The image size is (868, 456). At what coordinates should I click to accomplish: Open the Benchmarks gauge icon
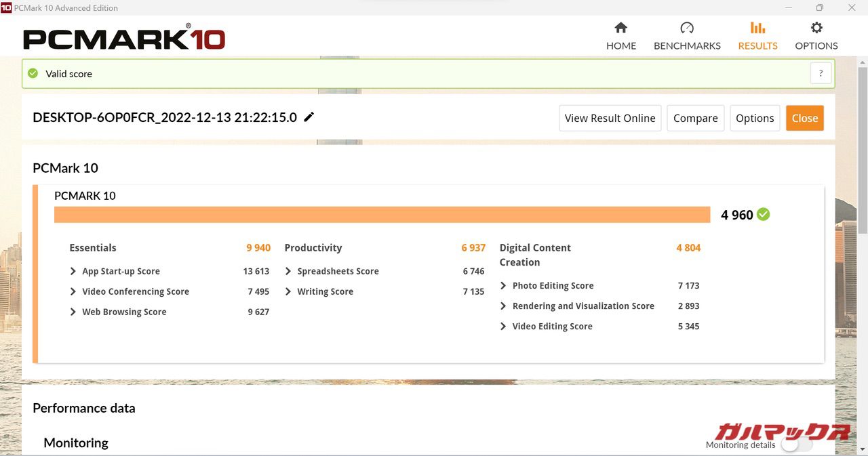(x=687, y=28)
